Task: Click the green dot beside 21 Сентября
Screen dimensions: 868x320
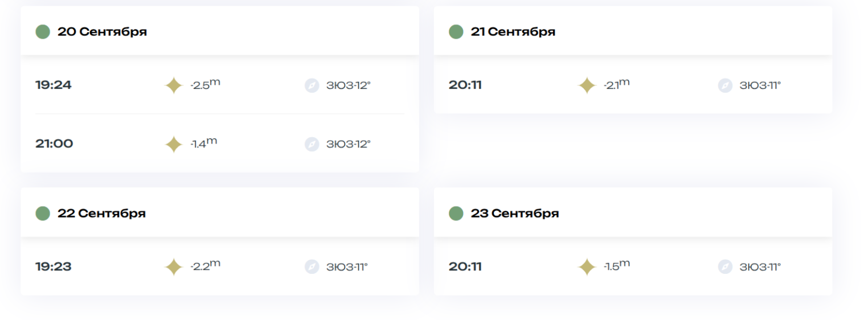Action: tap(456, 31)
